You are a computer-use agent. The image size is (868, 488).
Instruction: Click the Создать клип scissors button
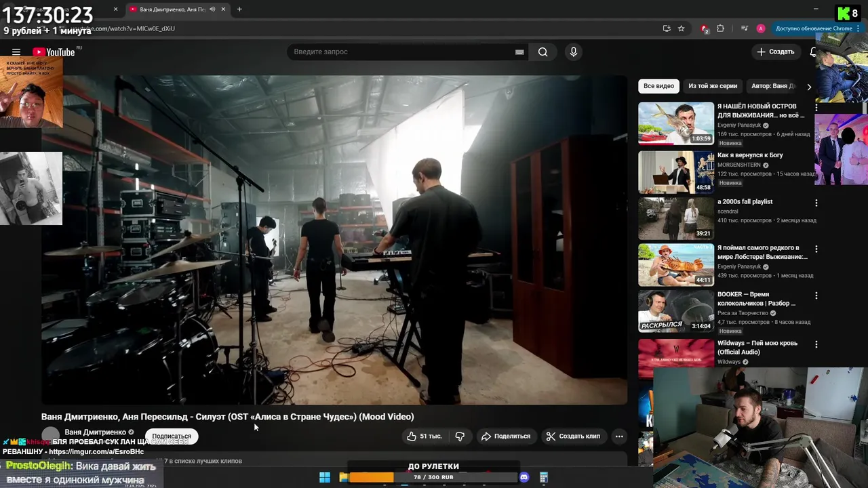[x=574, y=436]
